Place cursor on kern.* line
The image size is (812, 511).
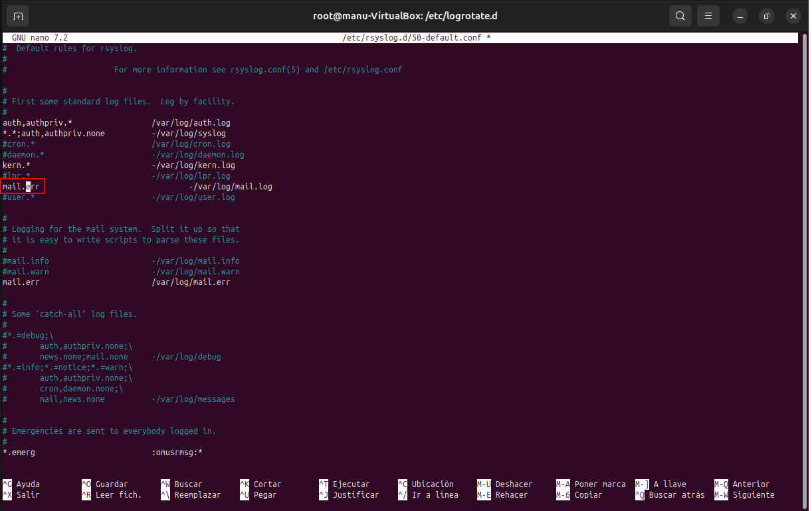pyautogui.click(x=17, y=165)
